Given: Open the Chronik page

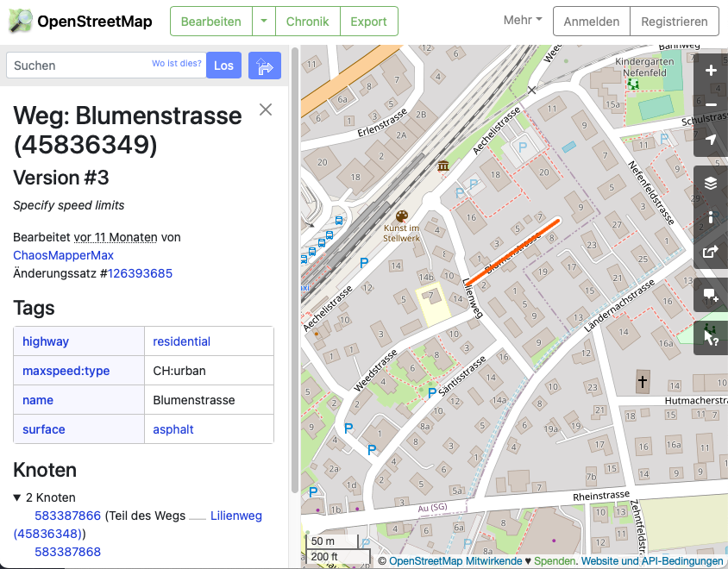Looking at the screenshot, I should coord(307,22).
